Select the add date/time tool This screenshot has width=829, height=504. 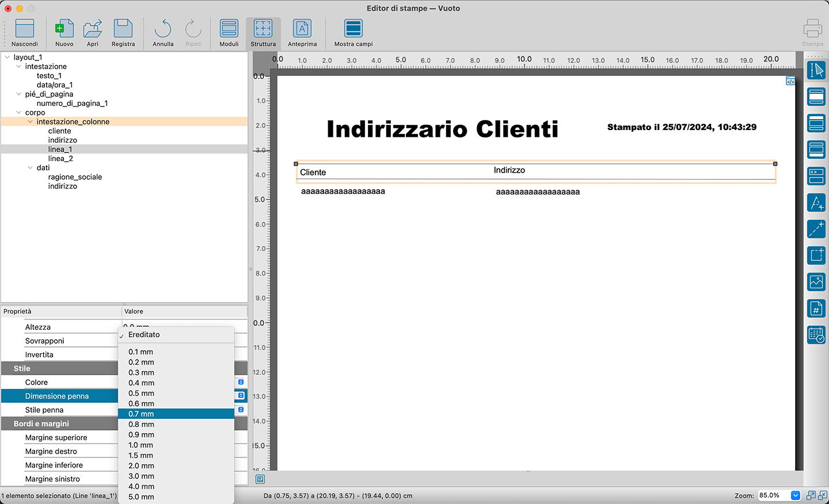tap(816, 335)
